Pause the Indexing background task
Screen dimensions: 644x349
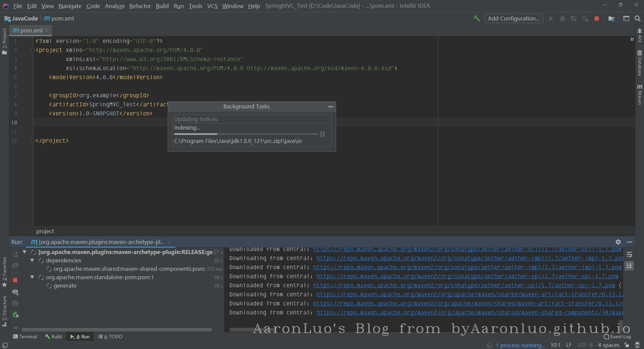(x=323, y=134)
